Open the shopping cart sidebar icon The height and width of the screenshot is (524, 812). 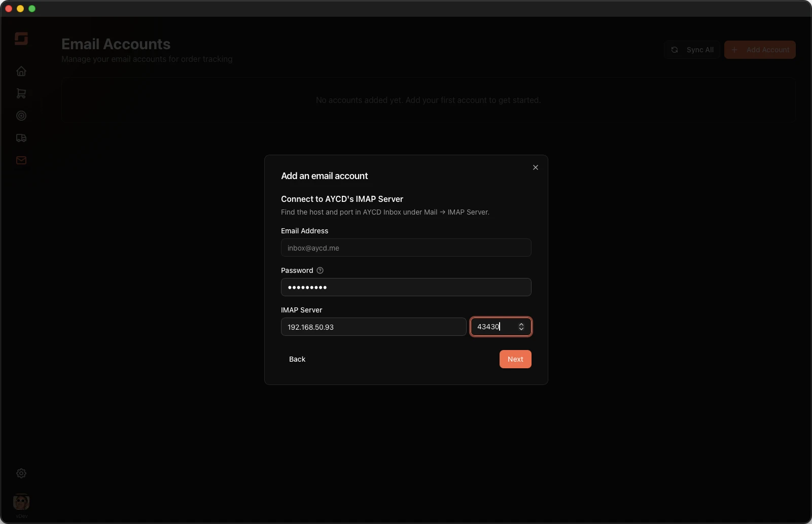[x=21, y=93]
